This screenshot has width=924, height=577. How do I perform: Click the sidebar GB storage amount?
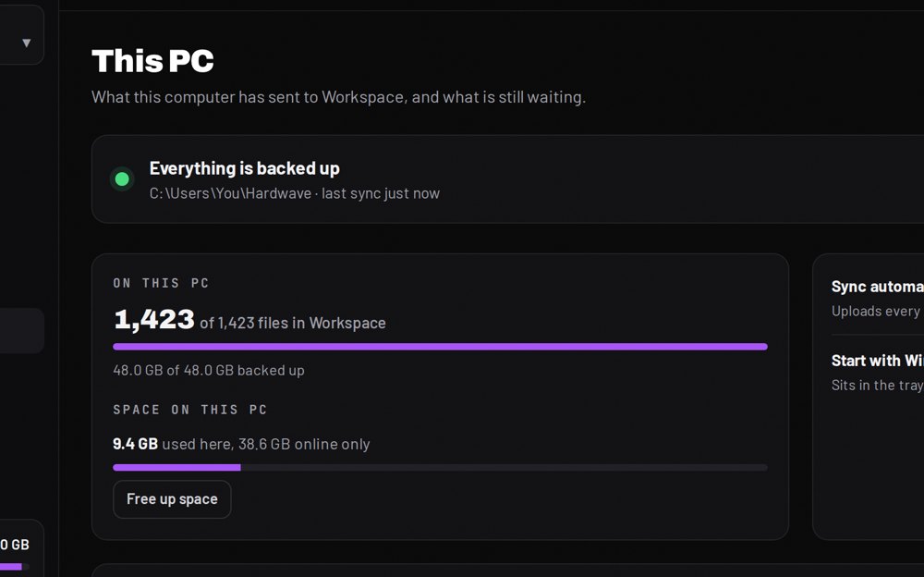click(x=14, y=545)
